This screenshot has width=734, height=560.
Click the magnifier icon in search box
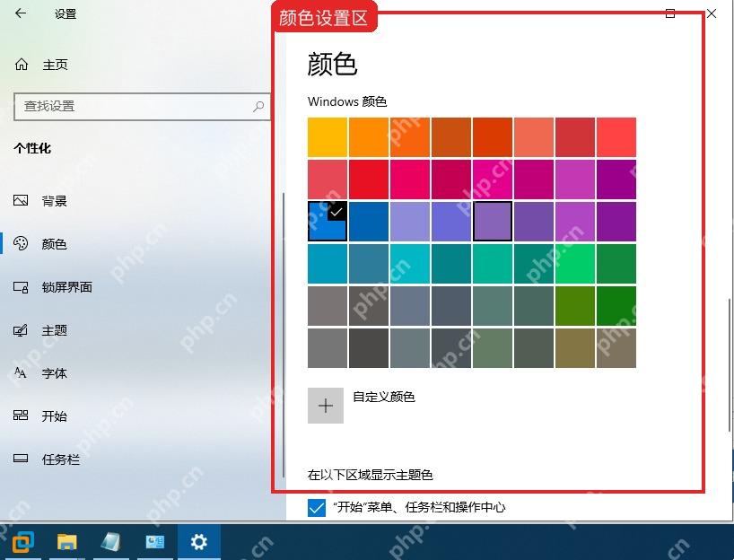pos(258,107)
